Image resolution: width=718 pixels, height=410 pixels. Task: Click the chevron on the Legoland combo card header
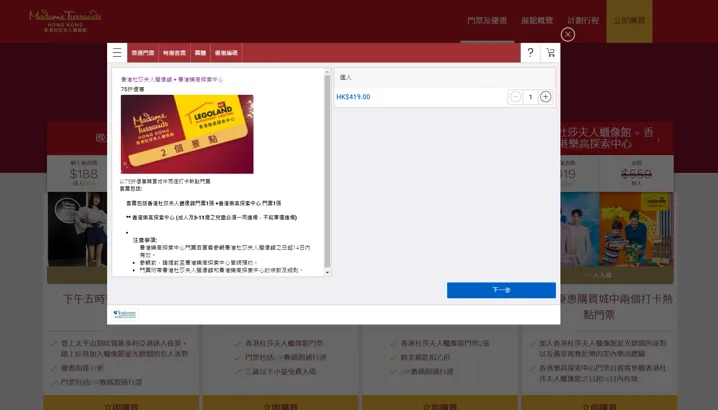659,139
